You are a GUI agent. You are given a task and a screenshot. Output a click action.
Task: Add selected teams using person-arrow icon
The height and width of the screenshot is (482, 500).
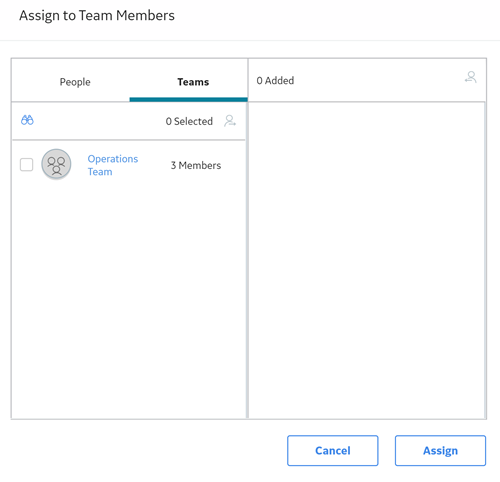(230, 121)
